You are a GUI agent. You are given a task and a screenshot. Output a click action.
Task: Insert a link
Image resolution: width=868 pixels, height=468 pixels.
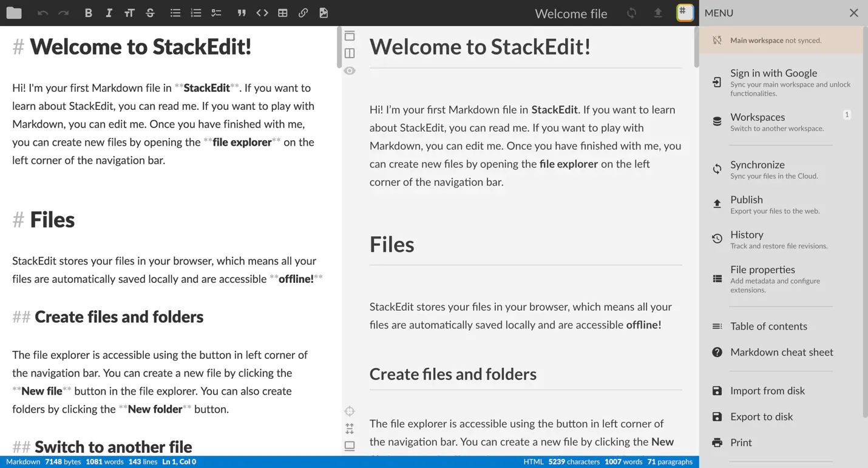click(303, 13)
